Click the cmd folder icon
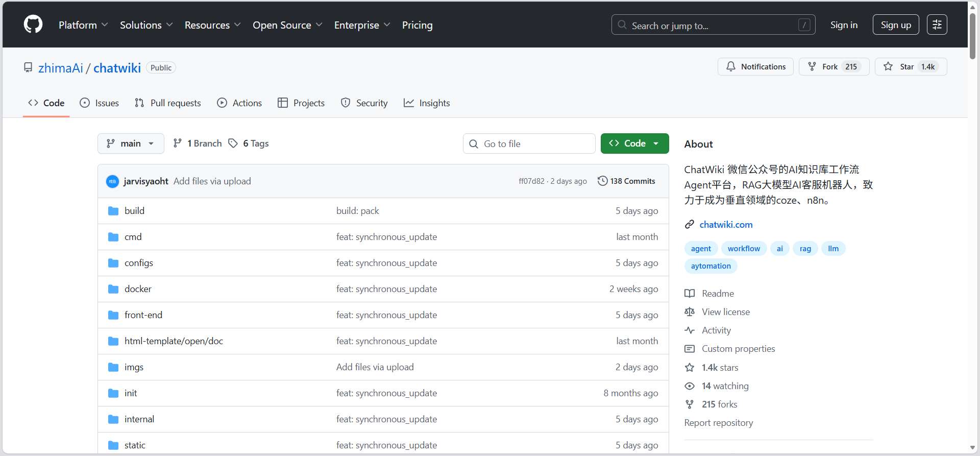 point(113,237)
